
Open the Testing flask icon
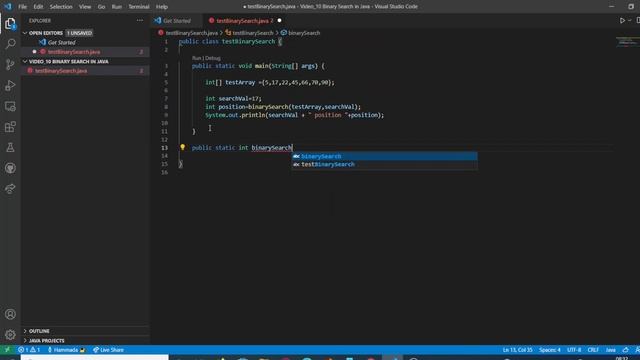[x=10, y=147]
